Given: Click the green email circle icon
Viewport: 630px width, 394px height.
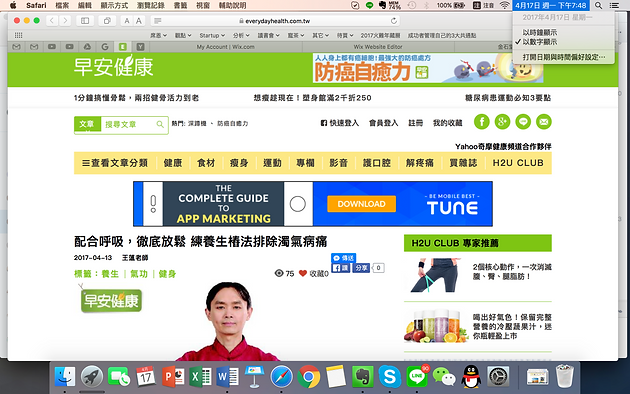Looking at the screenshot, I should coord(544,122).
